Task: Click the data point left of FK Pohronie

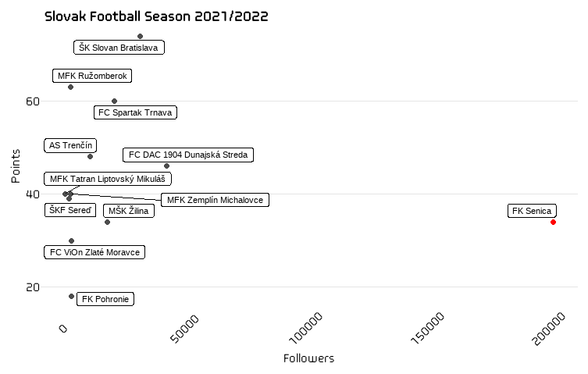Action: coord(71,297)
